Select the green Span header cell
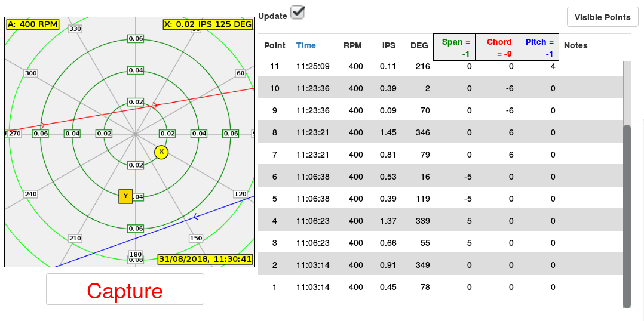This screenshot has height=321, width=644. click(x=453, y=47)
